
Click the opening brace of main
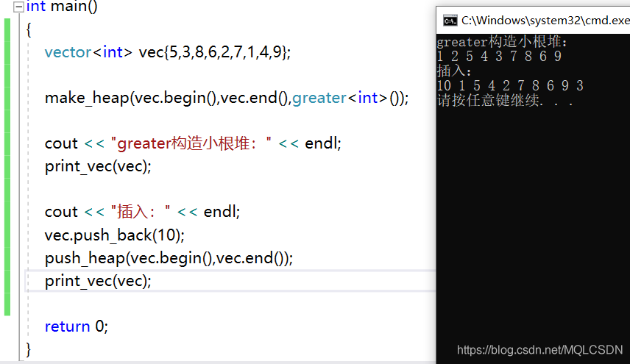tap(29, 29)
